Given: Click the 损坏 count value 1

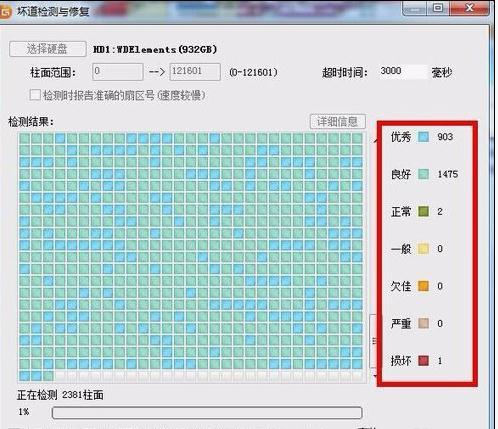Looking at the screenshot, I should pos(440,361).
